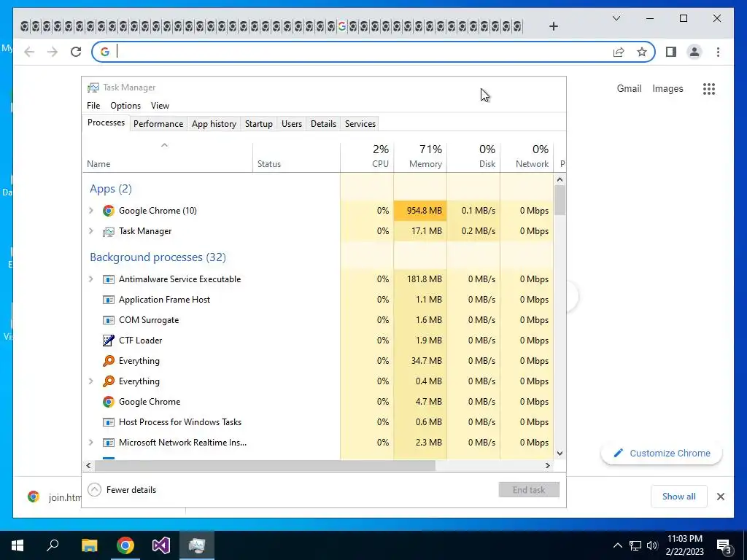This screenshot has height=560, width=747.
Task: Toggle the Name column sort arrow
Action: click(164, 145)
